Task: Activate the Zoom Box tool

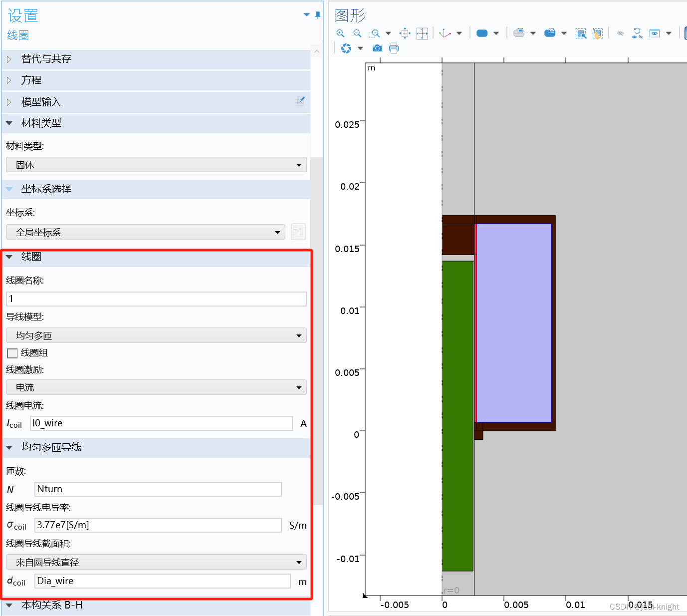Action: [374, 33]
